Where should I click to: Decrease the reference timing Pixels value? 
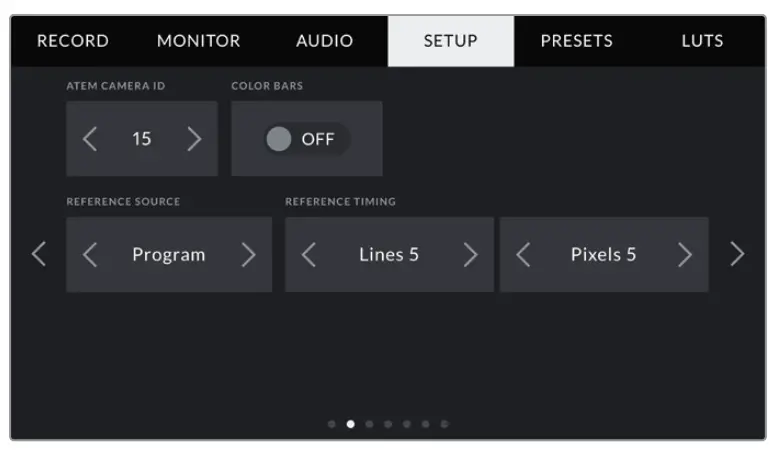[523, 255]
